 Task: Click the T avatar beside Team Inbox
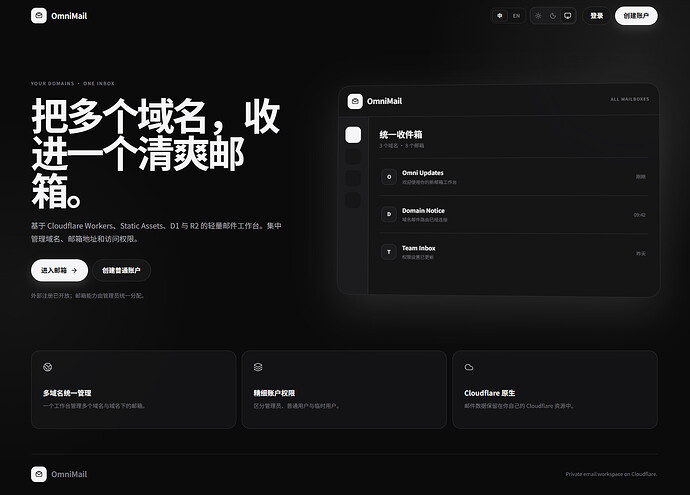click(x=389, y=252)
